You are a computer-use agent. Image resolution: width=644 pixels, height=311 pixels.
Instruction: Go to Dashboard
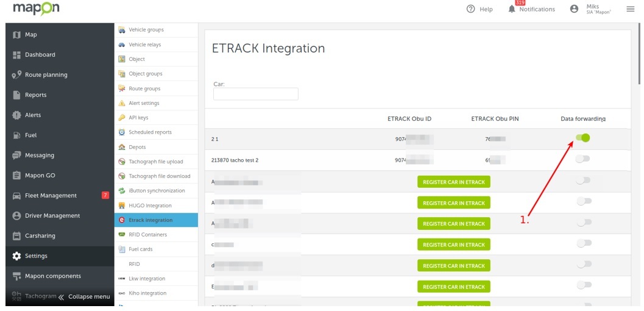pos(60,55)
